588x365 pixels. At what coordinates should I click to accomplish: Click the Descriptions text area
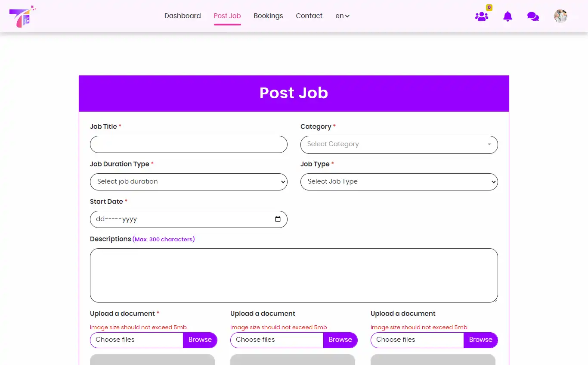coord(294,275)
